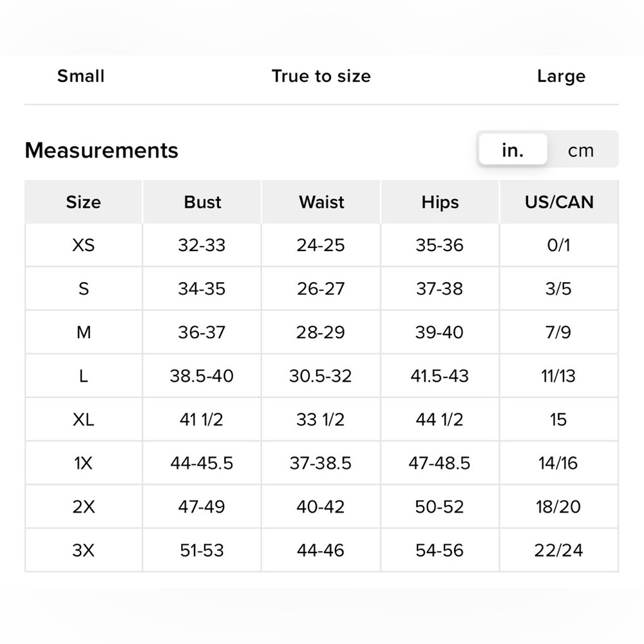The height and width of the screenshot is (644, 644).
Task: Click the Measurements heading
Action: (x=101, y=151)
